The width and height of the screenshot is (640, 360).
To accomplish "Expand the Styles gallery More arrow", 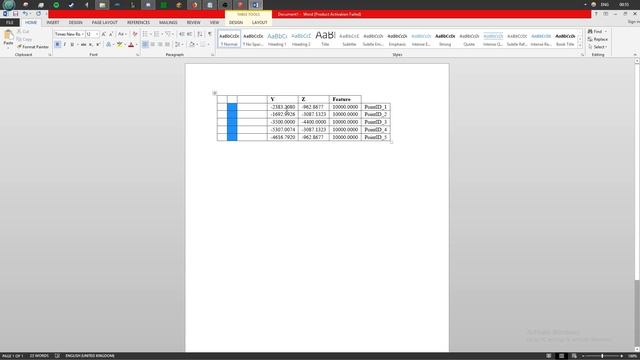I will pos(580,45).
